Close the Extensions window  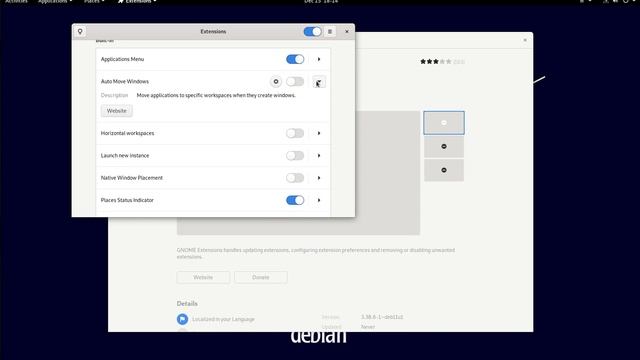(347, 31)
